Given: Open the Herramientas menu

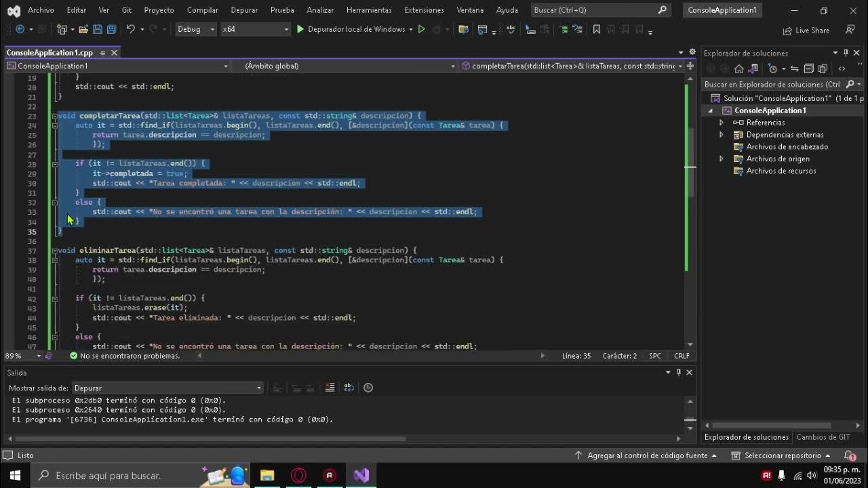Looking at the screenshot, I should coord(369,10).
